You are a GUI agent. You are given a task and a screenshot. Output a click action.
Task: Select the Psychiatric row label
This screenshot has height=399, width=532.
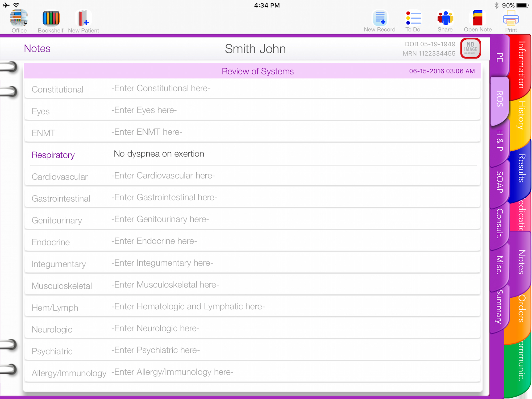click(x=52, y=351)
